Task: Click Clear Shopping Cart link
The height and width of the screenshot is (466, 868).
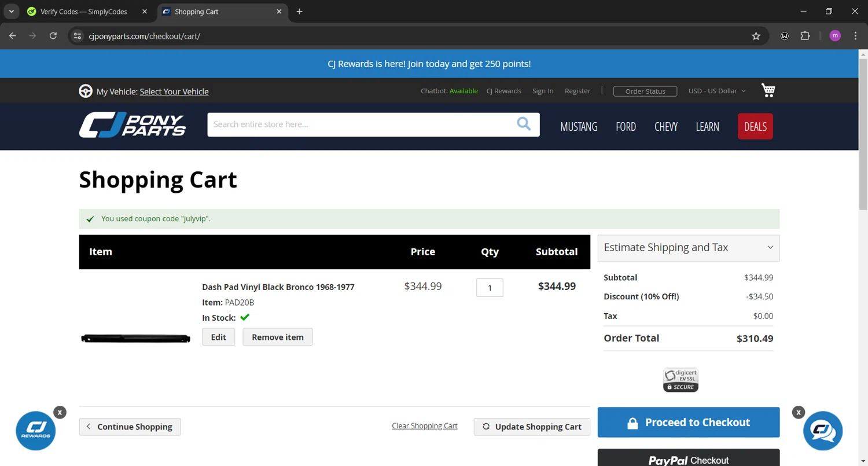Action: pos(425,426)
